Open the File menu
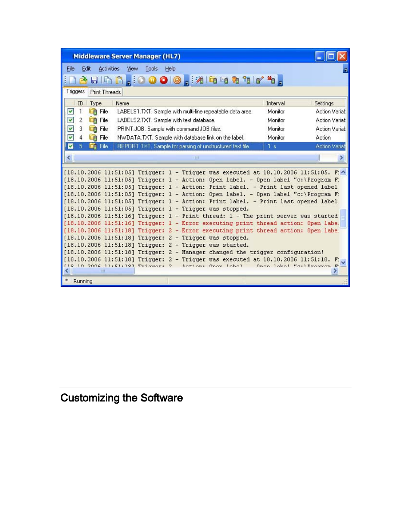The height and width of the screenshot is (532, 411). coord(71,68)
